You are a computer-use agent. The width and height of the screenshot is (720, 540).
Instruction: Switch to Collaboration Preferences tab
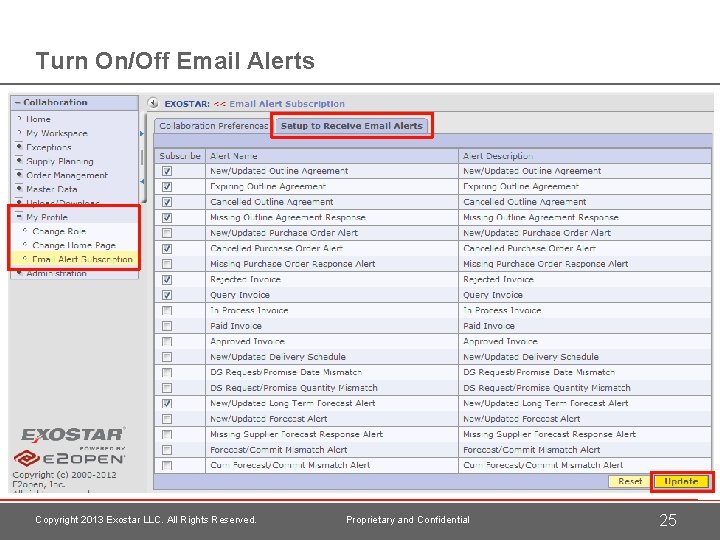[213, 126]
